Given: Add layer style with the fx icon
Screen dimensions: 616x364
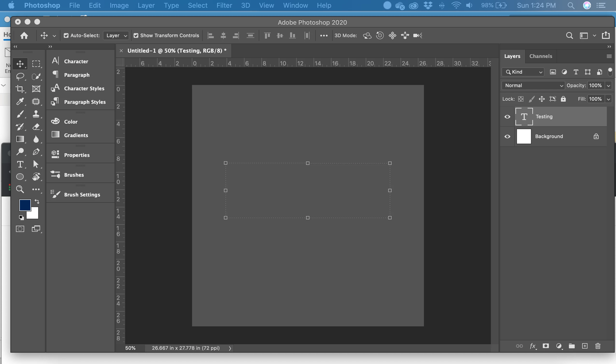Looking at the screenshot, I should pos(533,346).
